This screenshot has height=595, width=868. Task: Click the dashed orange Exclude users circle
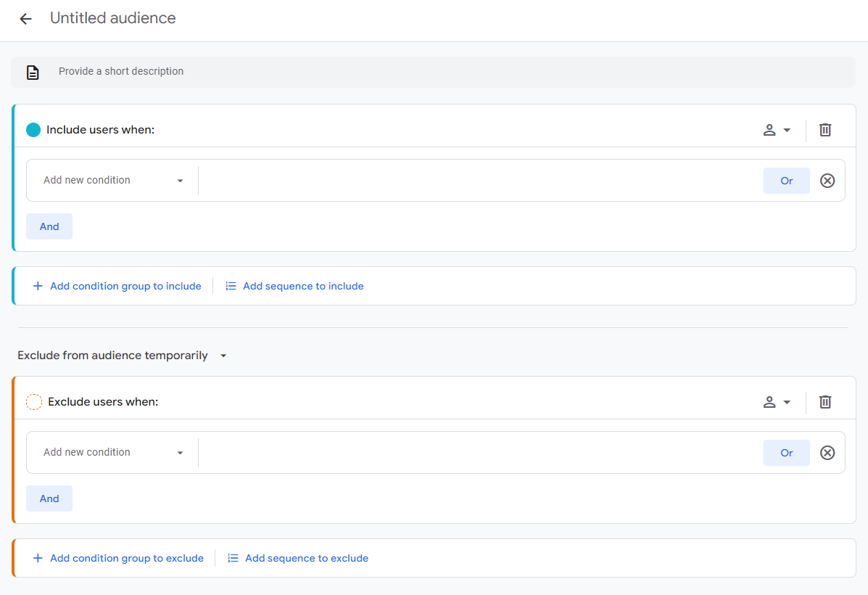pos(34,402)
